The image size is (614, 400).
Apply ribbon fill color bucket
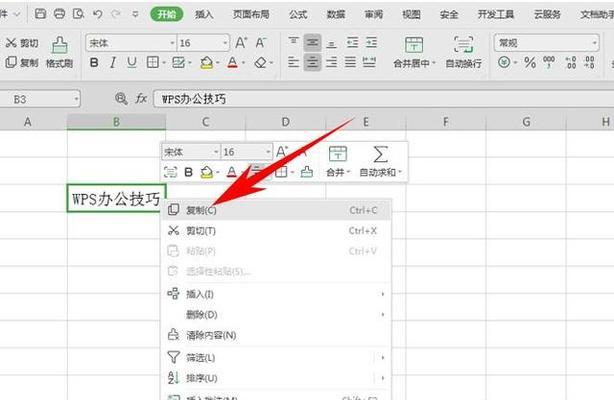[x=206, y=62]
